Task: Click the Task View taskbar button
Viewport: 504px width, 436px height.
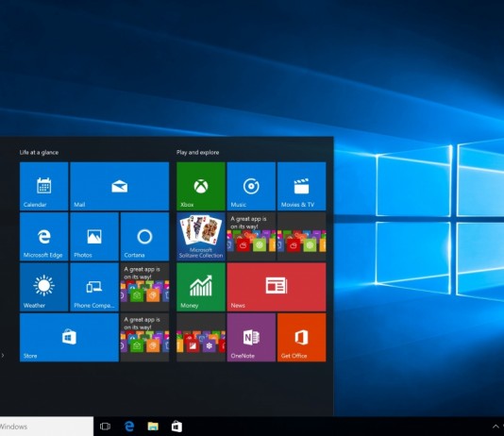Action: coord(105,427)
